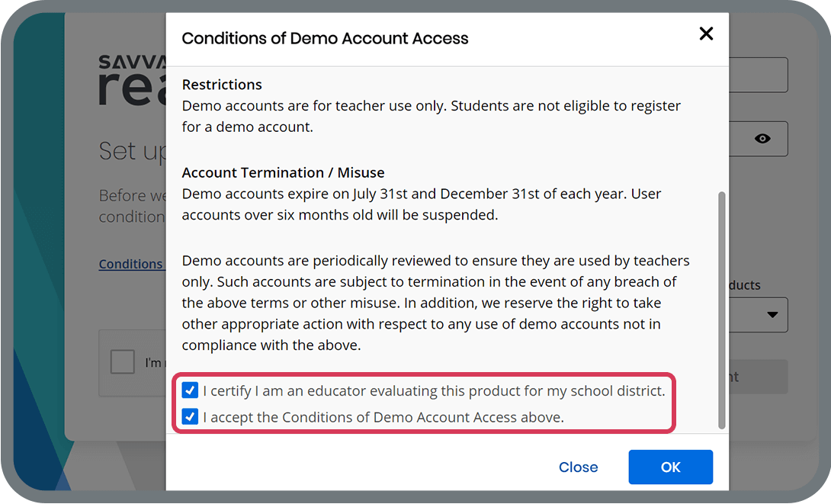
Task: Click the 'I certify I am an educator' label
Action: pyautogui.click(x=434, y=391)
